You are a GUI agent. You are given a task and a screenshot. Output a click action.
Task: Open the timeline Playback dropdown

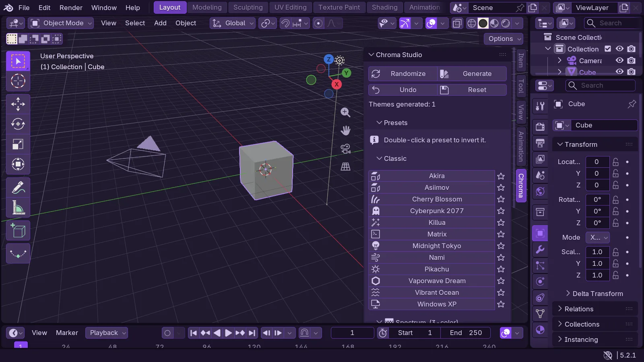107,333
